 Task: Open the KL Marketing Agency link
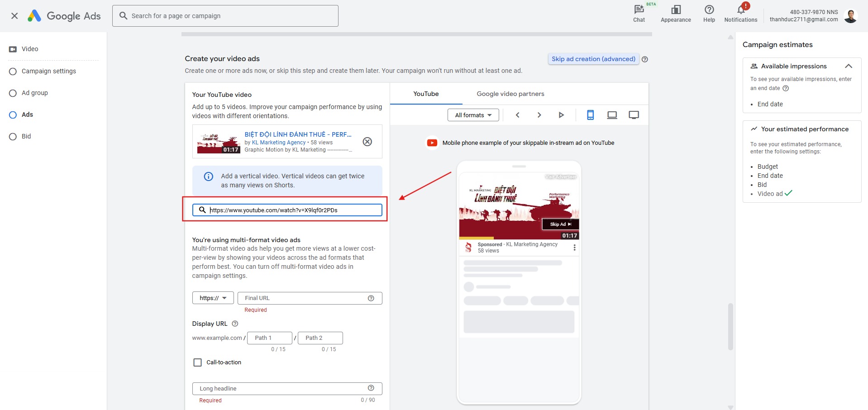coord(279,143)
